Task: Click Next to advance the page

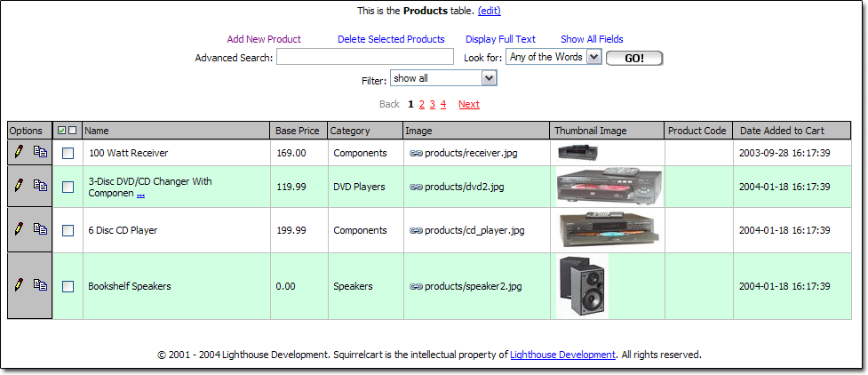Action: click(x=468, y=104)
